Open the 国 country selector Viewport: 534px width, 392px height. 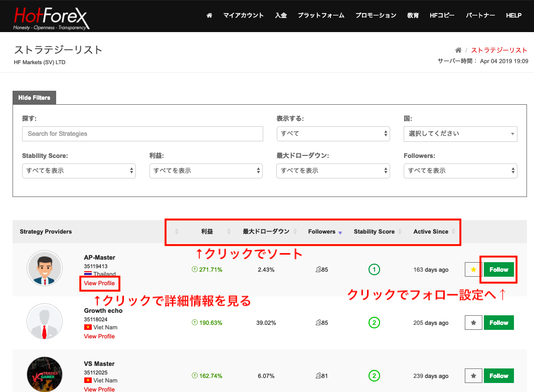(460, 134)
